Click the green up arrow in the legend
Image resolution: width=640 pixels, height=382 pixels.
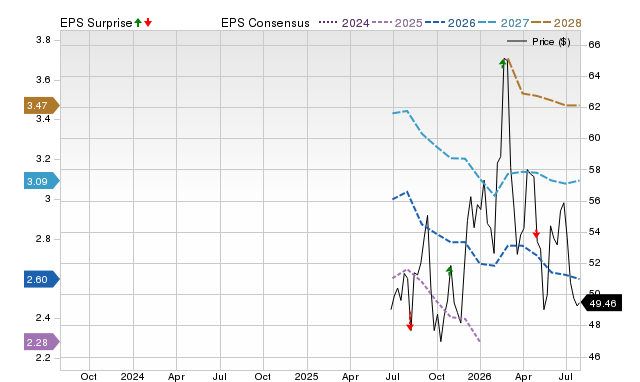pos(138,22)
